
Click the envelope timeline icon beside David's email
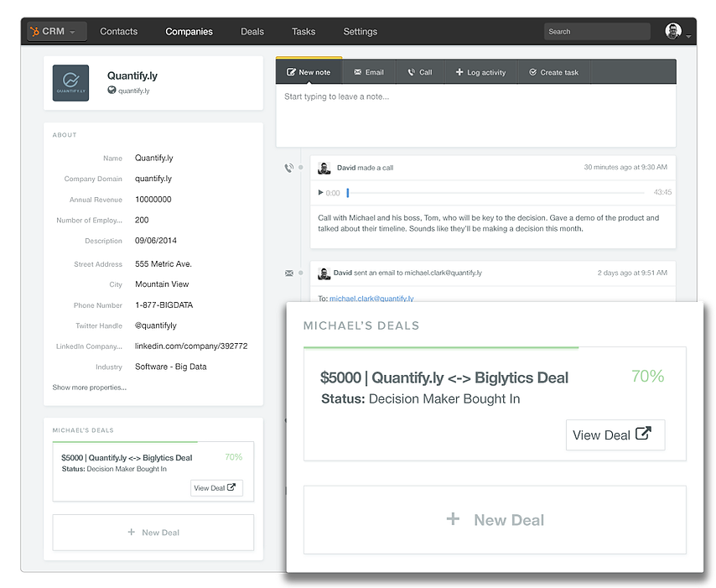(289, 273)
